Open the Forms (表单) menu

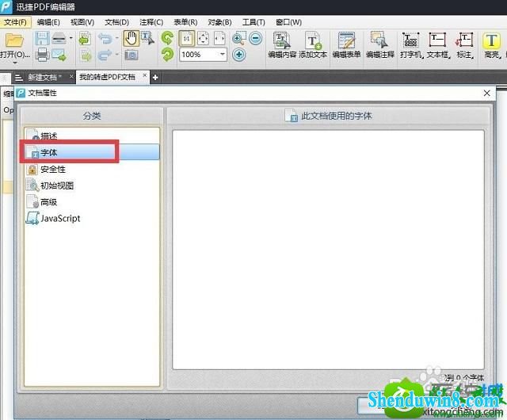(x=185, y=22)
